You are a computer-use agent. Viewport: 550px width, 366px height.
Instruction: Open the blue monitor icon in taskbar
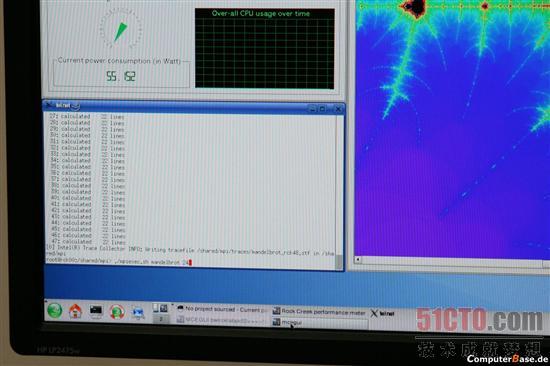(x=138, y=312)
